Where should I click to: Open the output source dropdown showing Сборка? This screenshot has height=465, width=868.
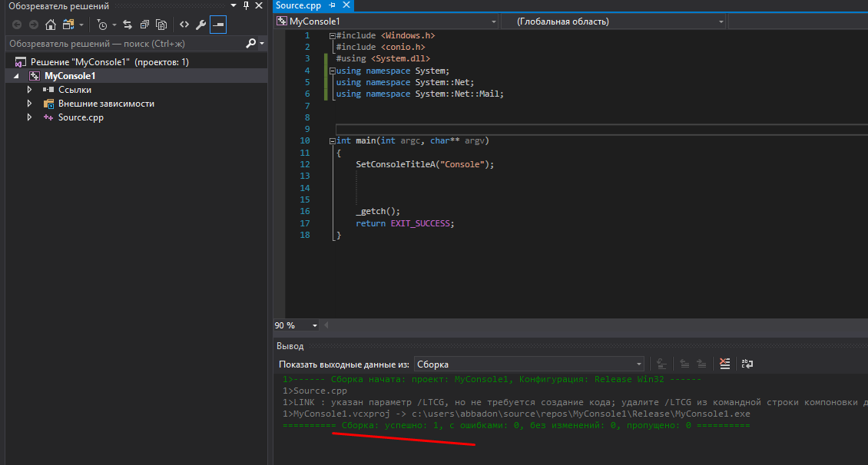528,364
